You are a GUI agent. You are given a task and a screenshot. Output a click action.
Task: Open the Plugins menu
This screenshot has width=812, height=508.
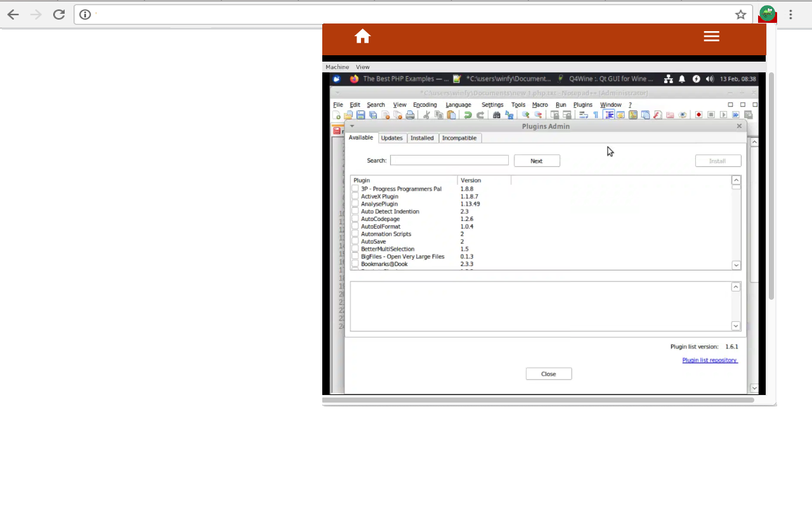click(582, 104)
